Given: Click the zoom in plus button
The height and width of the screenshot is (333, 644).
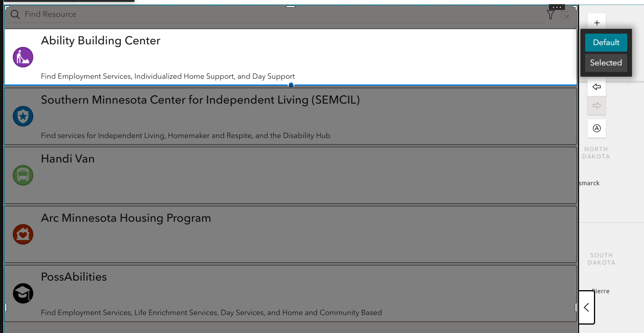Looking at the screenshot, I should (597, 23).
